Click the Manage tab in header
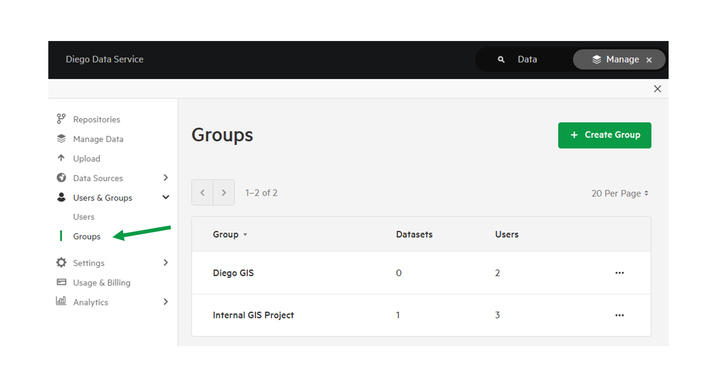 619,60
